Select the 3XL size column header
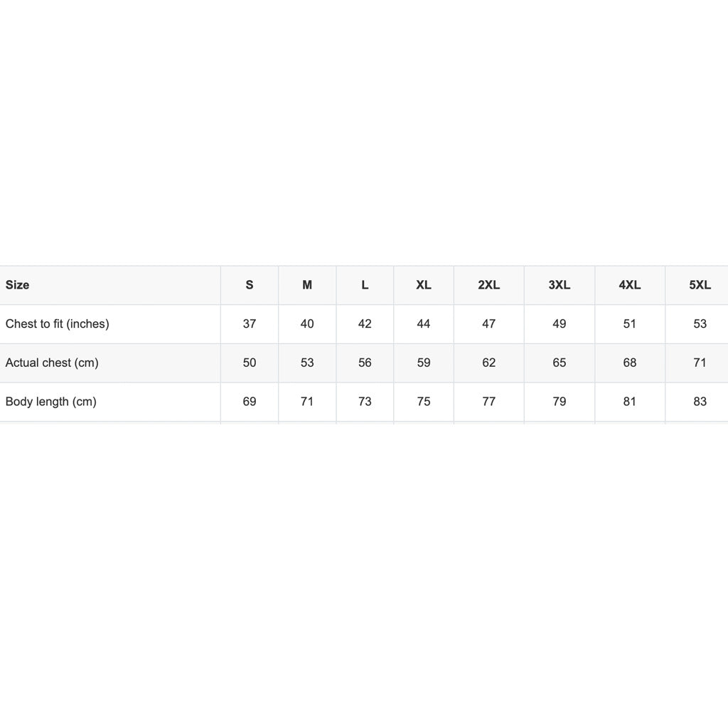Screen dimensions: 728x728 [560, 285]
